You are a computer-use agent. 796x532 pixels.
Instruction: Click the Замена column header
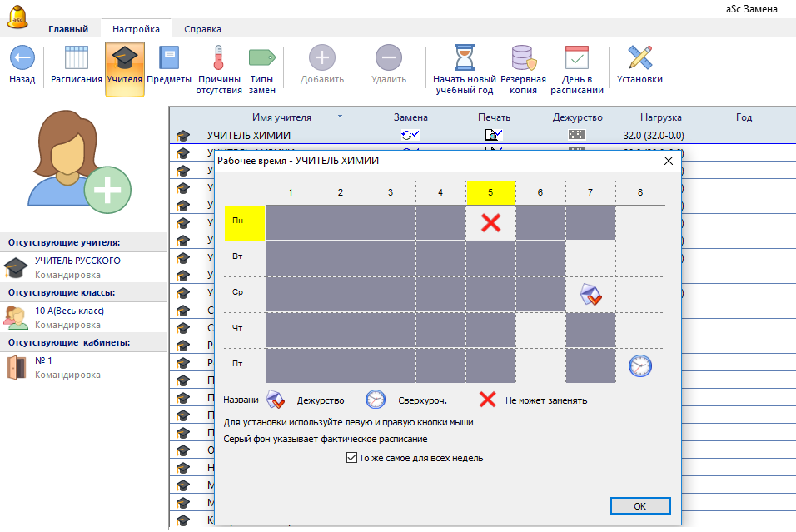click(410, 117)
